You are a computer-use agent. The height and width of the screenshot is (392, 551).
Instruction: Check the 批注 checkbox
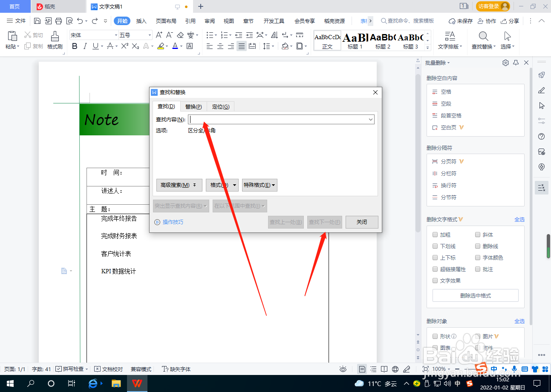(x=478, y=269)
